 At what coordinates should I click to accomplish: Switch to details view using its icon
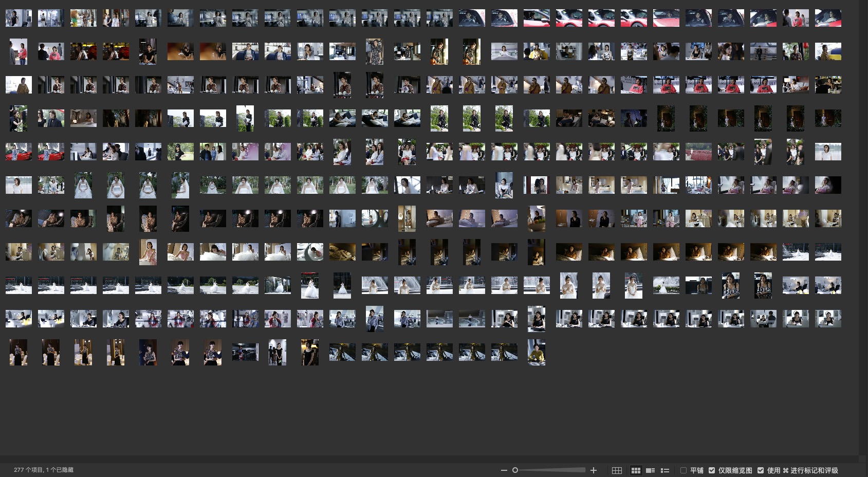pyautogui.click(x=650, y=470)
